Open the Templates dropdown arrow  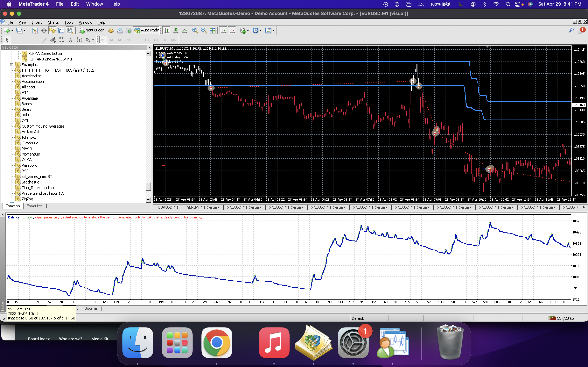[x=273, y=31]
